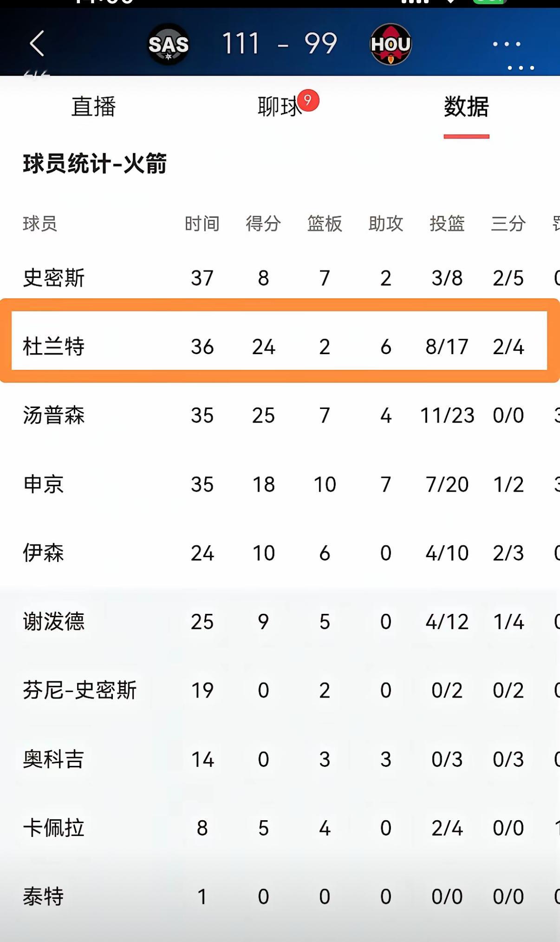This screenshot has height=942, width=560.
Task: Open the three-dot more options menu
Action: coord(507,44)
